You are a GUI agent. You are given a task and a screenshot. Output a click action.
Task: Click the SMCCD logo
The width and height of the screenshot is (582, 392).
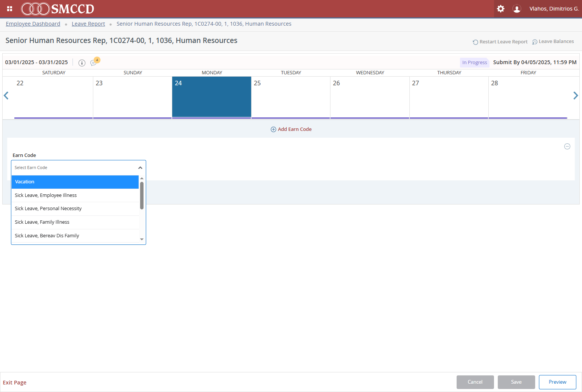(57, 9)
